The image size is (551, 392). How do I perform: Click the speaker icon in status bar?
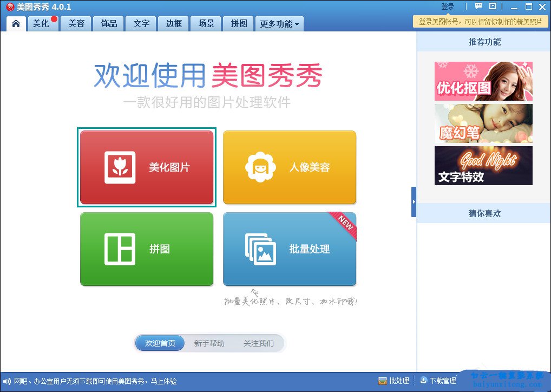click(x=7, y=381)
